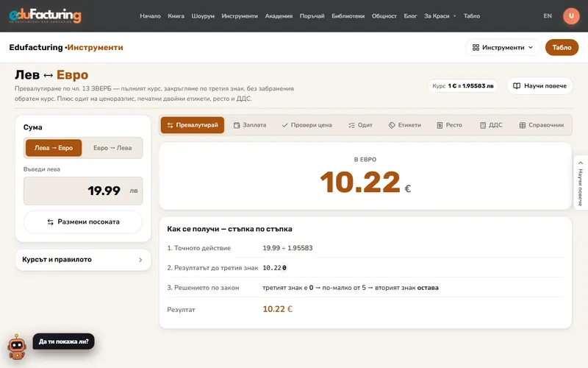Click the receipt icon beside Ресто
The width and height of the screenshot is (588, 368).
pos(440,125)
